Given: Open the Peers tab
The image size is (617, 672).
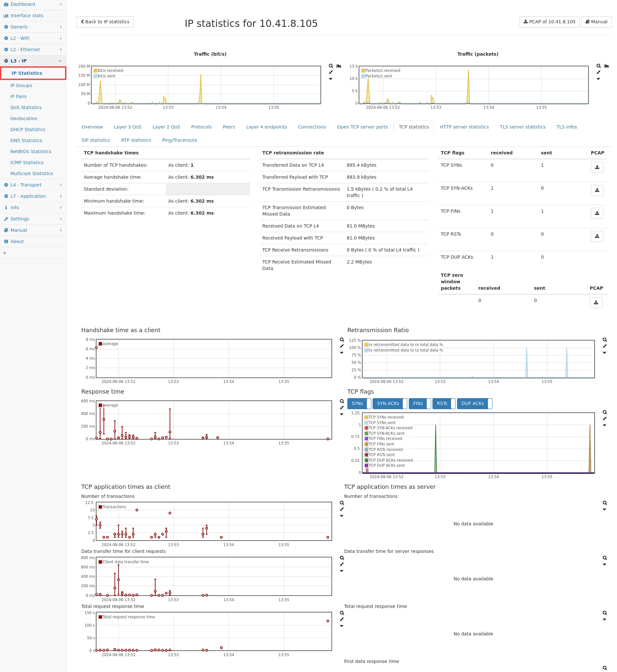Looking at the screenshot, I should [x=229, y=127].
